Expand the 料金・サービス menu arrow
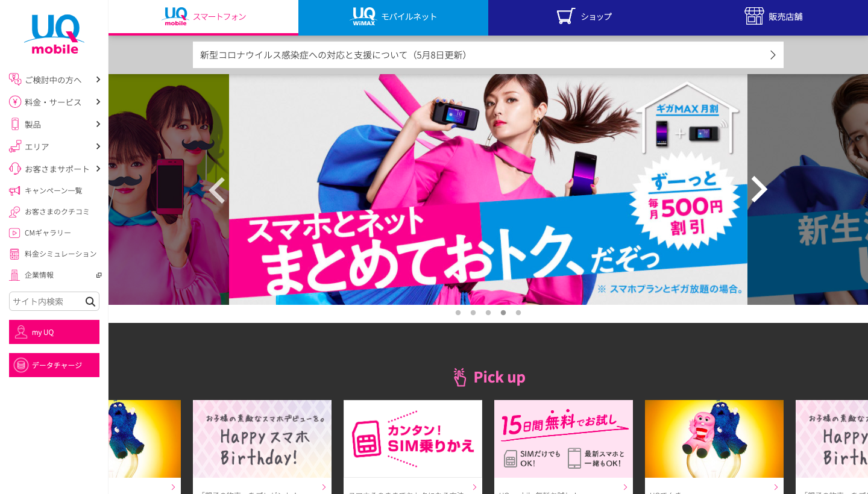 pyautogui.click(x=98, y=101)
